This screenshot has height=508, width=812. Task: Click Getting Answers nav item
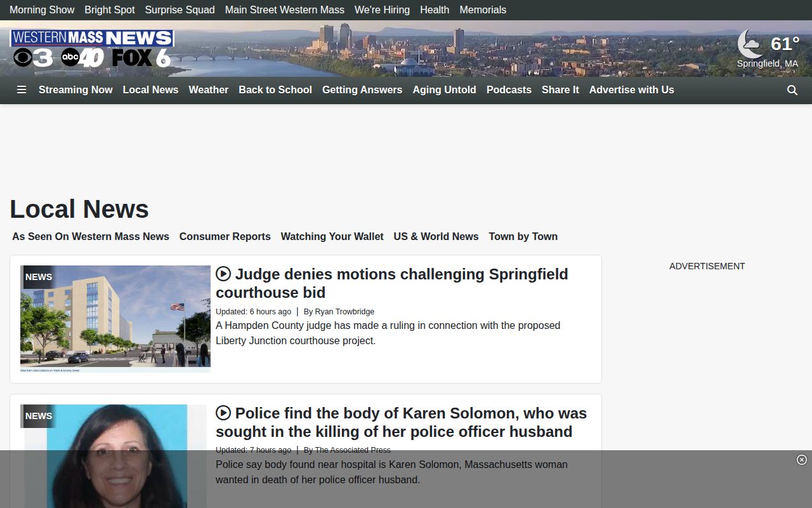(x=362, y=90)
